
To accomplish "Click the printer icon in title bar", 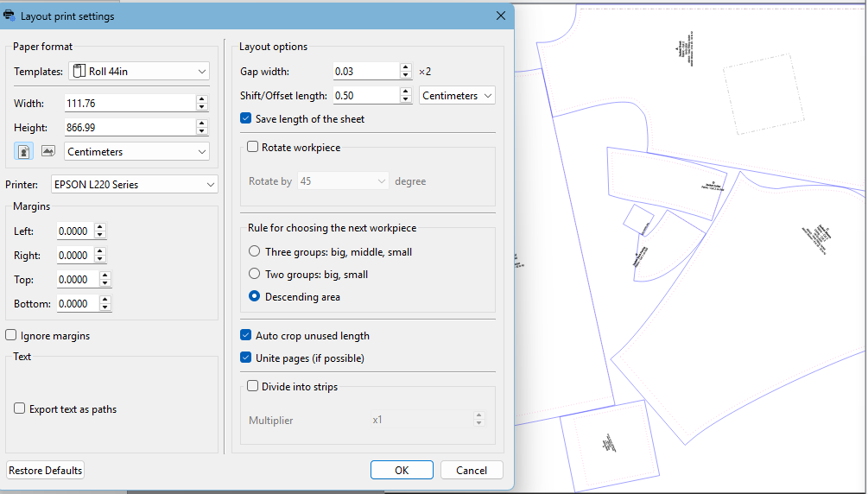I will coord(10,16).
